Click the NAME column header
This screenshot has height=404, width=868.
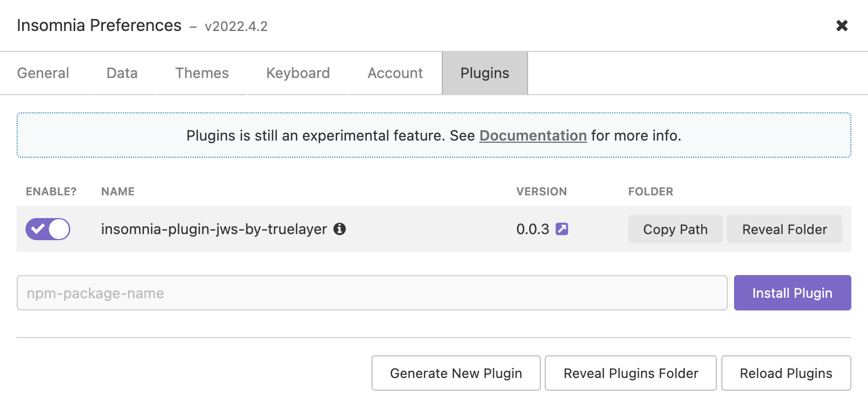118,191
